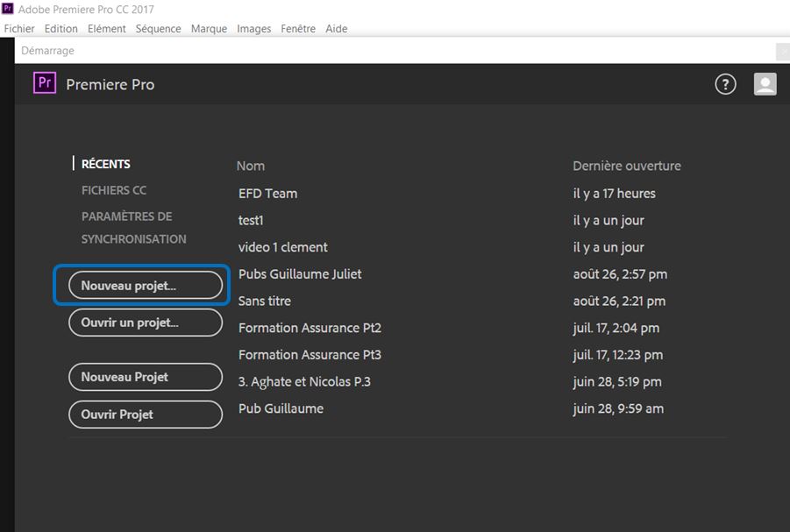Open the Fenêtre menu
790x532 pixels.
point(298,29)
